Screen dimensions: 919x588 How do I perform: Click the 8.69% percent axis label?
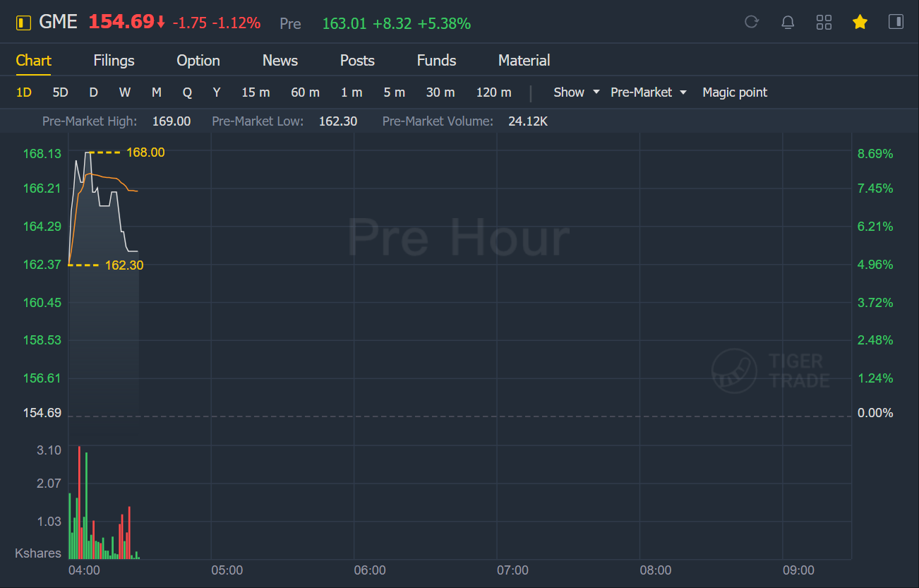tap(875, 154)
